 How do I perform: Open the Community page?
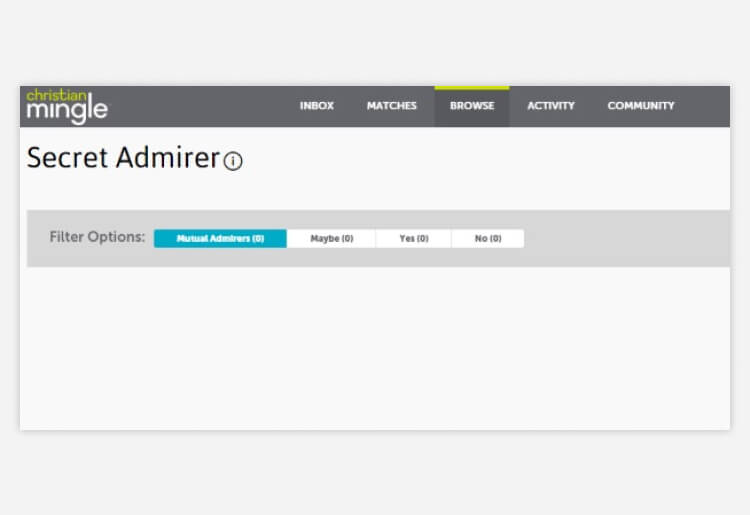[x=640, y=106]
